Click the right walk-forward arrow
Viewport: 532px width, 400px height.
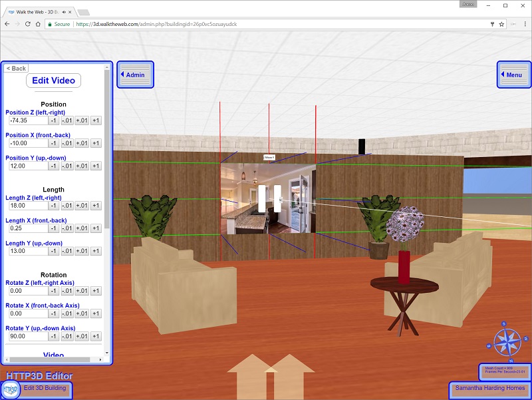tap(290, 376)
